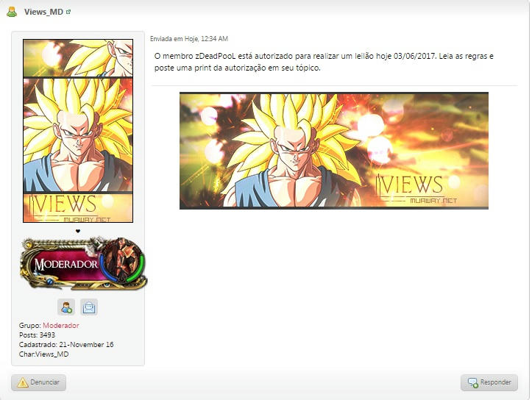Click the Posts: 3493 count
Image resolution: width=532 pixels, height=400 pixels.
pyautogui.click(x=37, y=335)
